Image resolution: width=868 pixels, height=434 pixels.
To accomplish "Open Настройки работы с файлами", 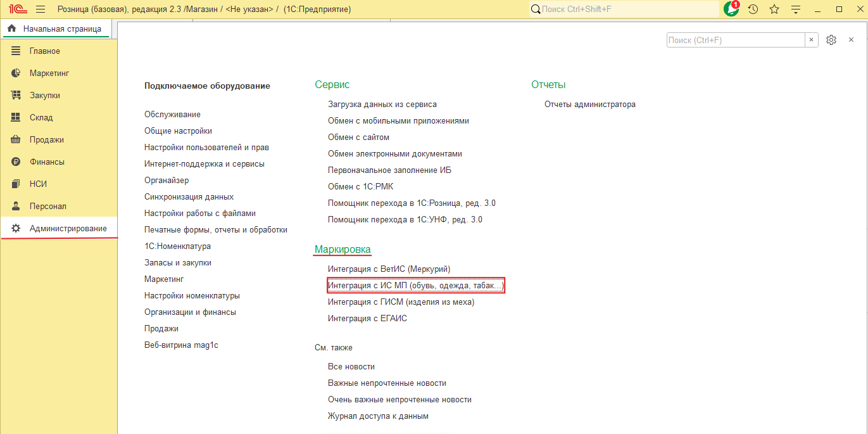I will point(200,214).
